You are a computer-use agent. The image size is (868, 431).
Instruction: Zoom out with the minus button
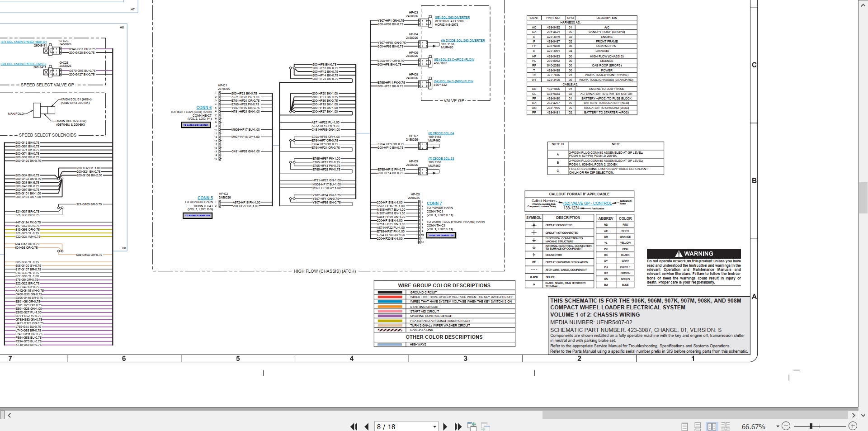coord(786,426)
